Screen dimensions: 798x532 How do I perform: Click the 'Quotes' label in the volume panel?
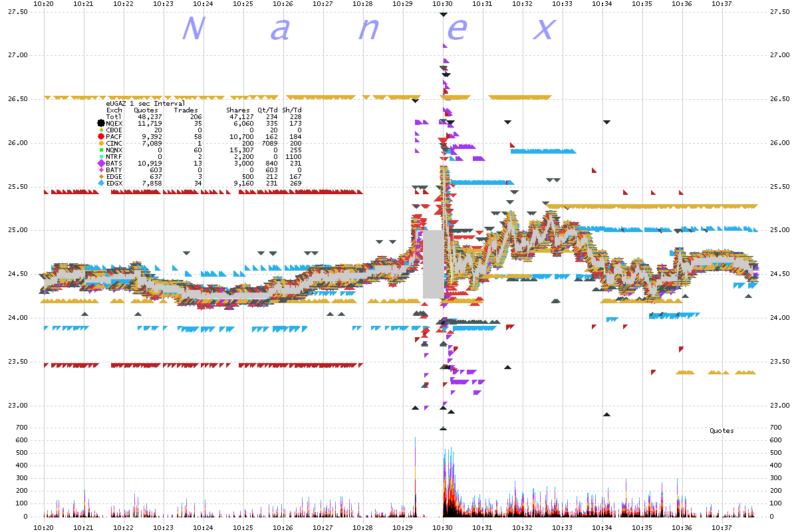click(722, 431)
